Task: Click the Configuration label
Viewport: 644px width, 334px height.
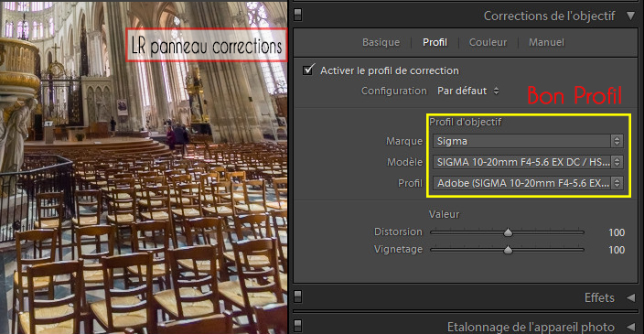Action: [394, 91]
